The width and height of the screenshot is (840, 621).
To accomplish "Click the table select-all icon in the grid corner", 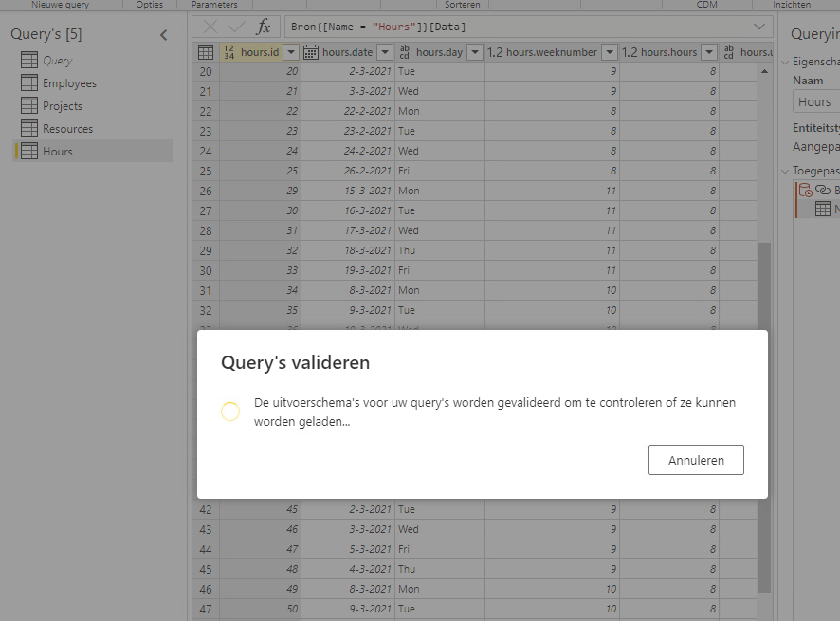I will [206, 52].
